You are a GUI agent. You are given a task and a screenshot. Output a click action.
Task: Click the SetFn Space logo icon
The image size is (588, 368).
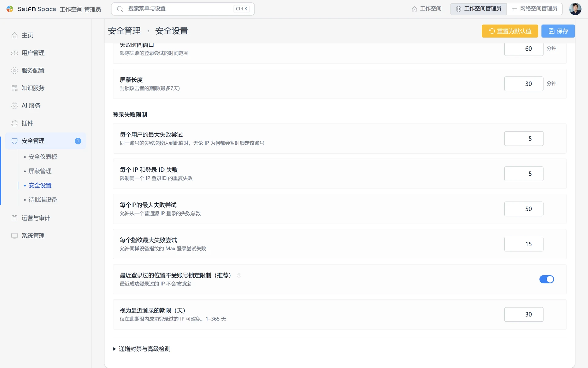[10, 9]
